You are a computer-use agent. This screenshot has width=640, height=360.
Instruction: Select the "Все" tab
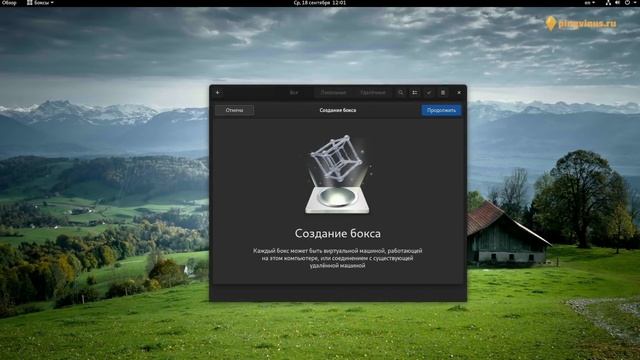294,93
